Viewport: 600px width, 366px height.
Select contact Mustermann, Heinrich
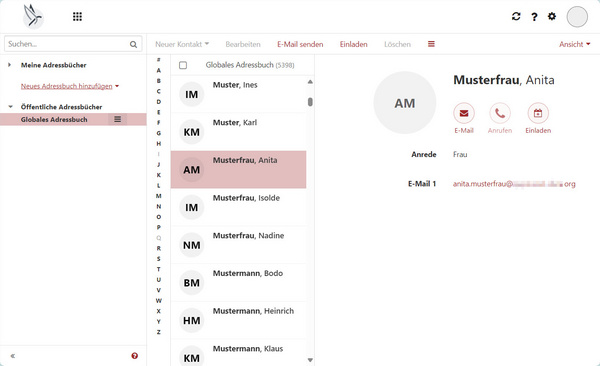pos(238,320)
